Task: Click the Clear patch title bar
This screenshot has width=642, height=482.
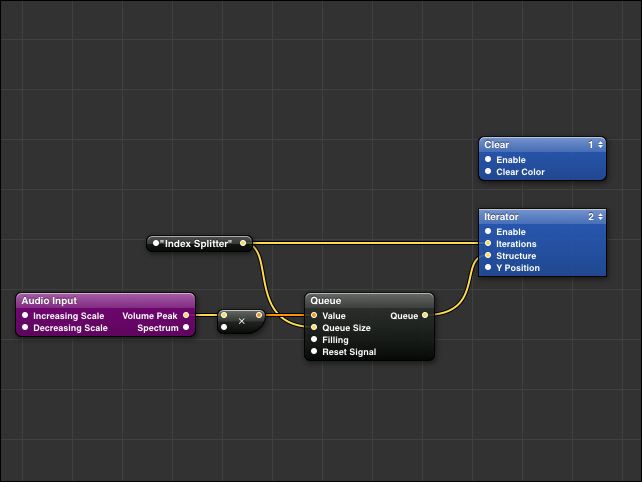Action: (x=530, y=145)
